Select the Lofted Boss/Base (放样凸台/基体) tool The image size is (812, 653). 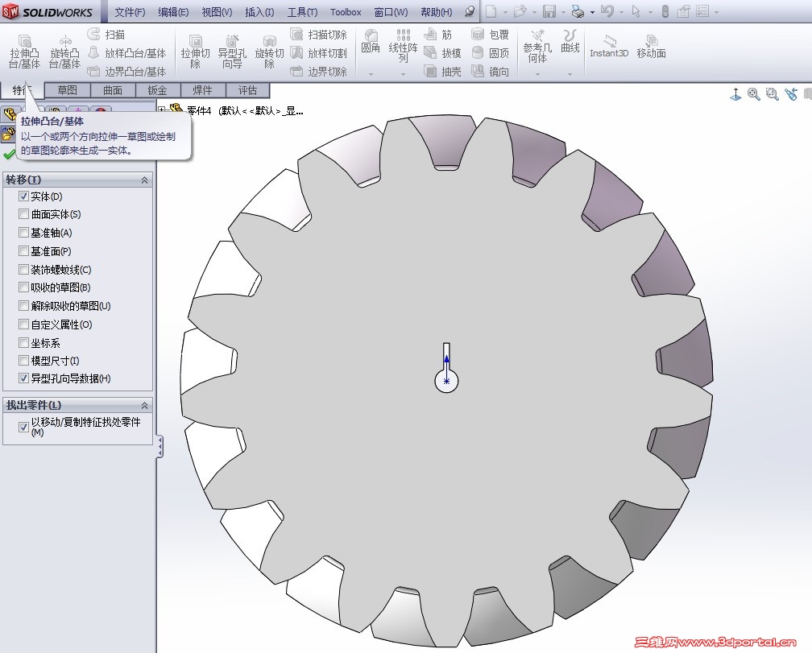[127, 53]
